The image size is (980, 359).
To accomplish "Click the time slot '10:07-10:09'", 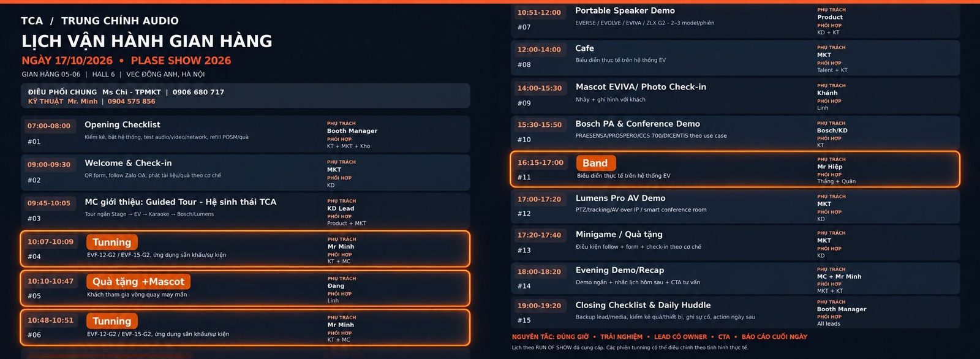I will (x=50, y=241).
